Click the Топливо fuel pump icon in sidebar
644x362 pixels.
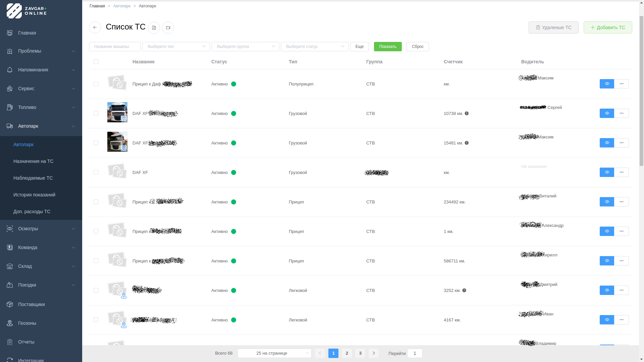[10, 107]
